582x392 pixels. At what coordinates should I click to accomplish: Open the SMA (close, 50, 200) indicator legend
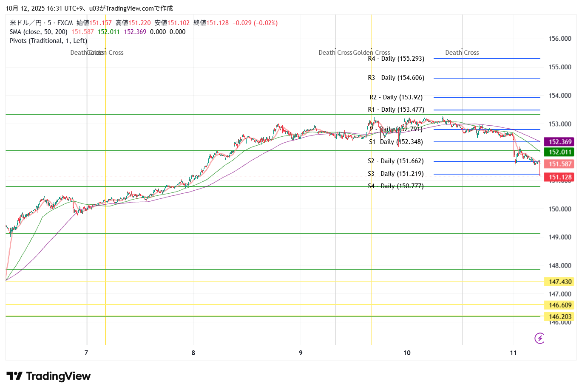[x=38, y=32]
